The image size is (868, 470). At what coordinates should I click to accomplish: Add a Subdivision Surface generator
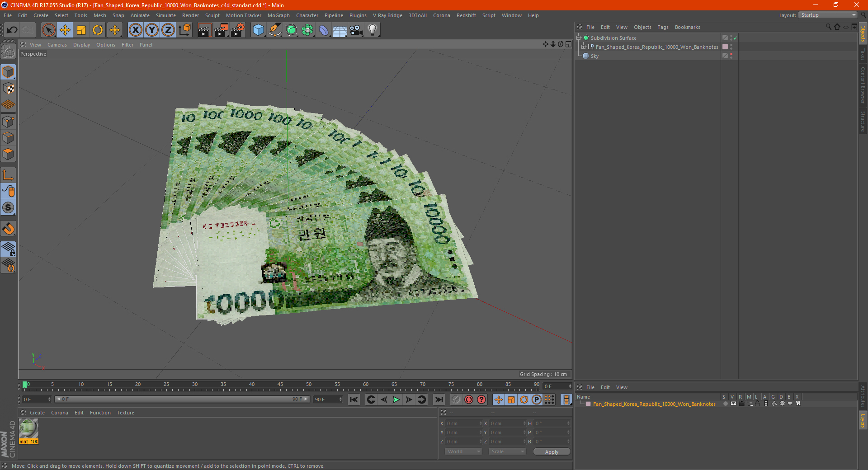pyautogui.click(x=291, y=30)
